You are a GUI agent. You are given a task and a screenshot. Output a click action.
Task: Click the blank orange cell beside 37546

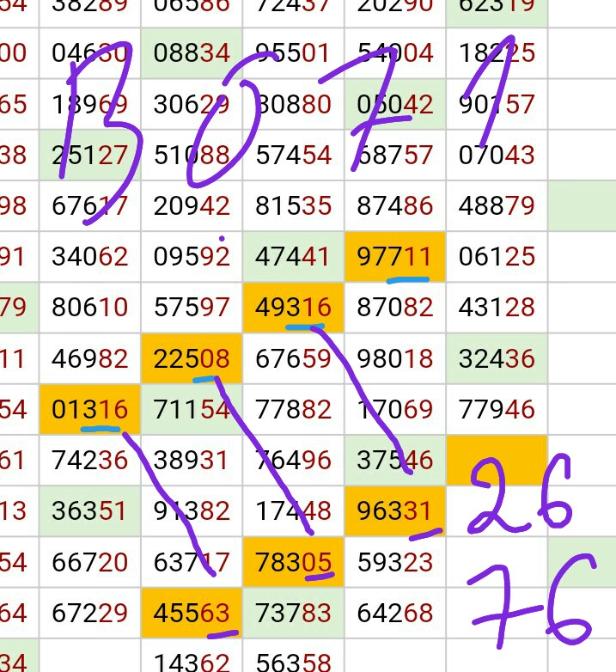coord(497,461)
